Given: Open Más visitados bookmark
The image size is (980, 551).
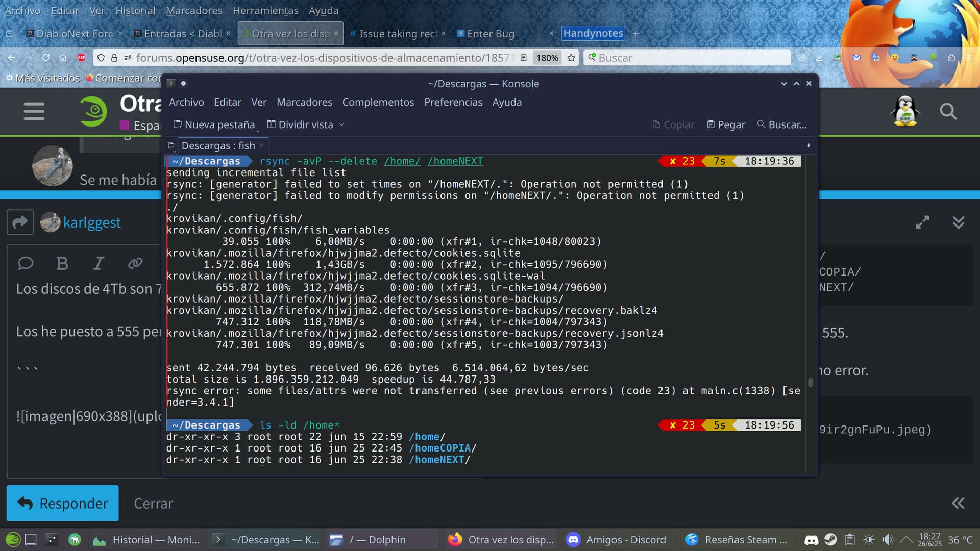Looking at the screenshot, I should click(x=43, y=78).
